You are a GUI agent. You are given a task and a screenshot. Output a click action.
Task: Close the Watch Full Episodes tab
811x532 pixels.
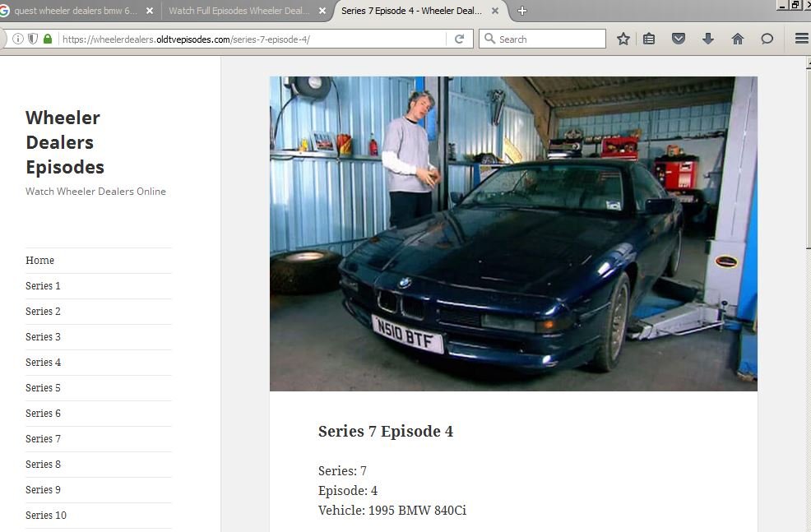tap(322, 11)
